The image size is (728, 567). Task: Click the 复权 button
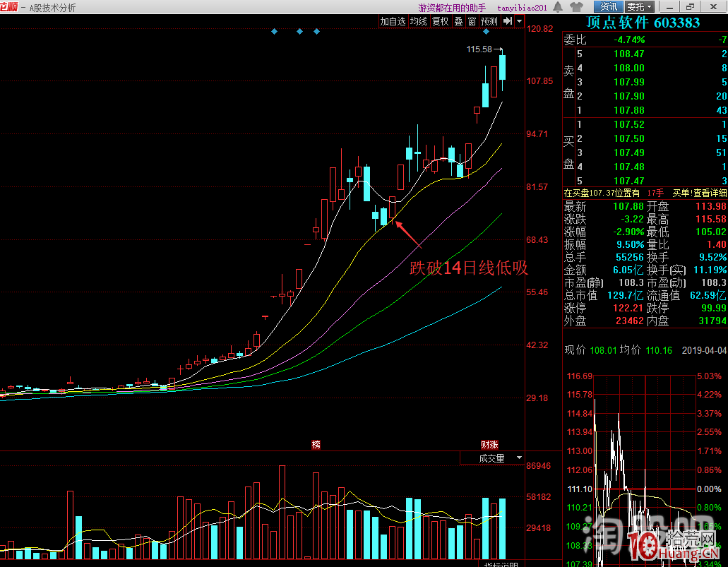[440, 21]
